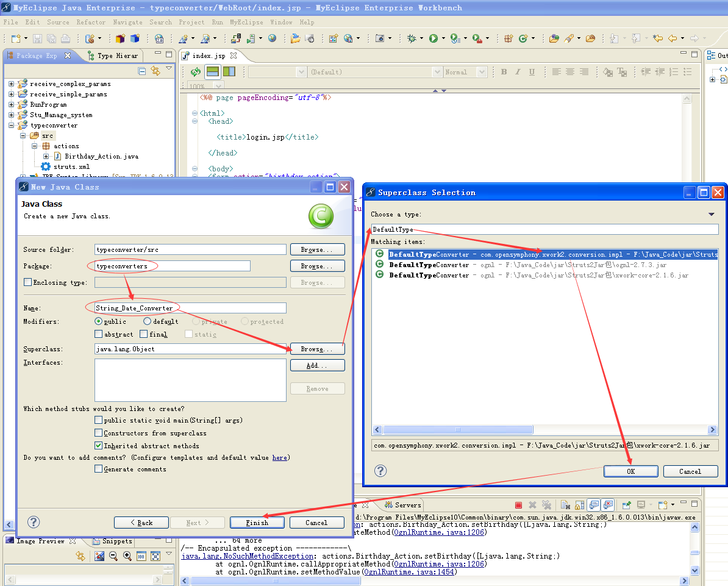This screenshot has height=586, width=728.
Task: Open the Refactor menu
Action: [x=91, y=23]
